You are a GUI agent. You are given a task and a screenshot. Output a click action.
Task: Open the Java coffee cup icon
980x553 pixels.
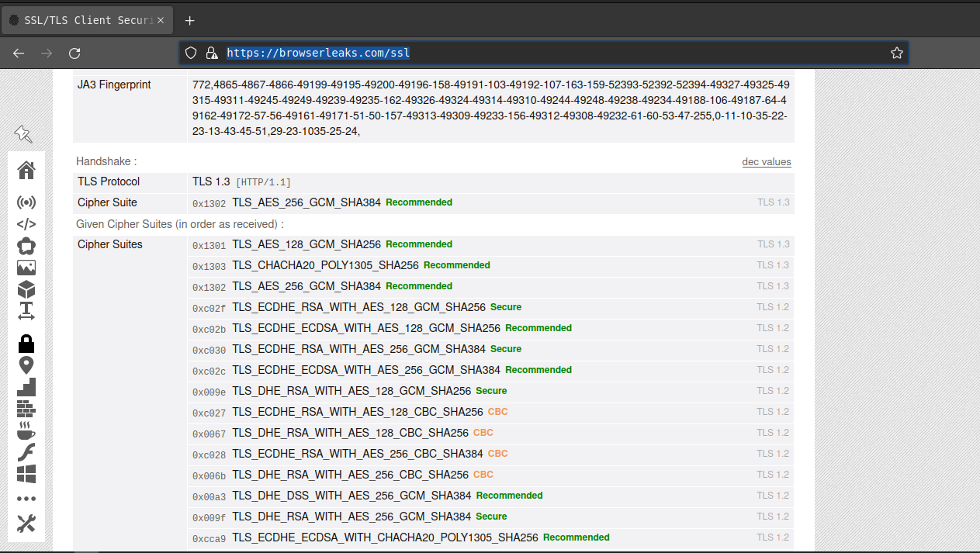coord(26,431)
